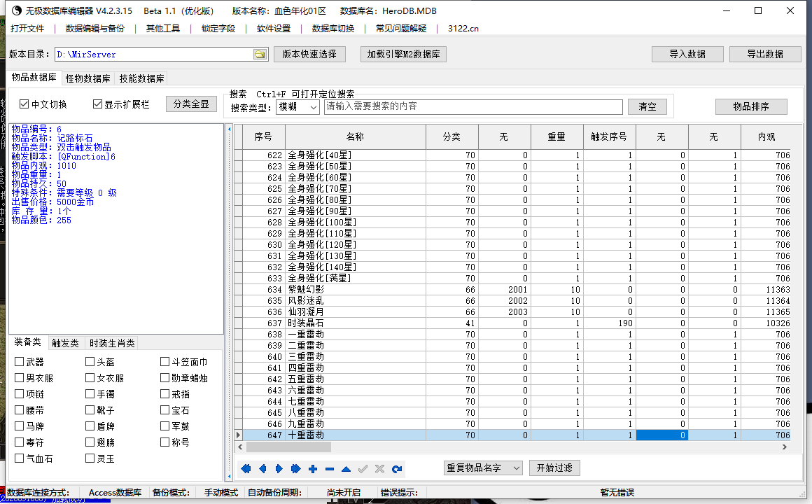
Task: Open the 数据编辑与备份 menu
Action: pyautogui.click(x=95, y=29)
